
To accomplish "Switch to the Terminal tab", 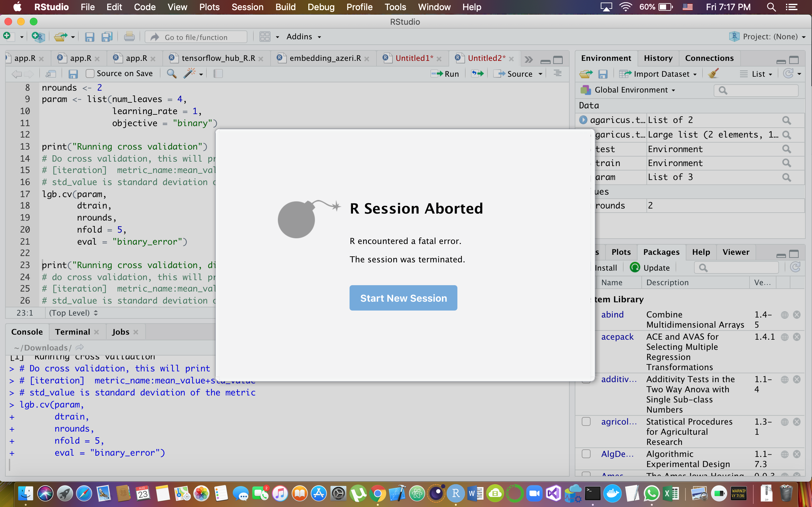I will point(72,332).
